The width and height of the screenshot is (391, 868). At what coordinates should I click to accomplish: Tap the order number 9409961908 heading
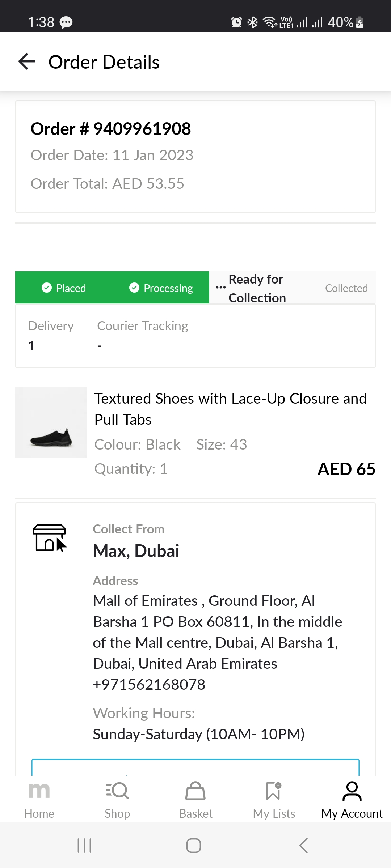tap(111, 129)
